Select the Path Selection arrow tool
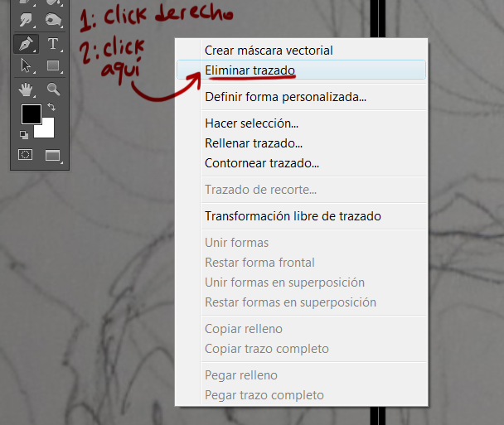Viewport: 504px width, 425px height. pyautogui.click(x=26, y=65)
